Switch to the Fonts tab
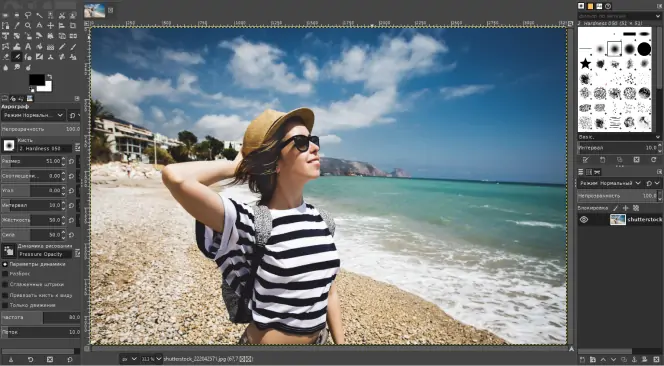This screenshot has width=664, height=366. pyautogui.click(x=599, y=6)
